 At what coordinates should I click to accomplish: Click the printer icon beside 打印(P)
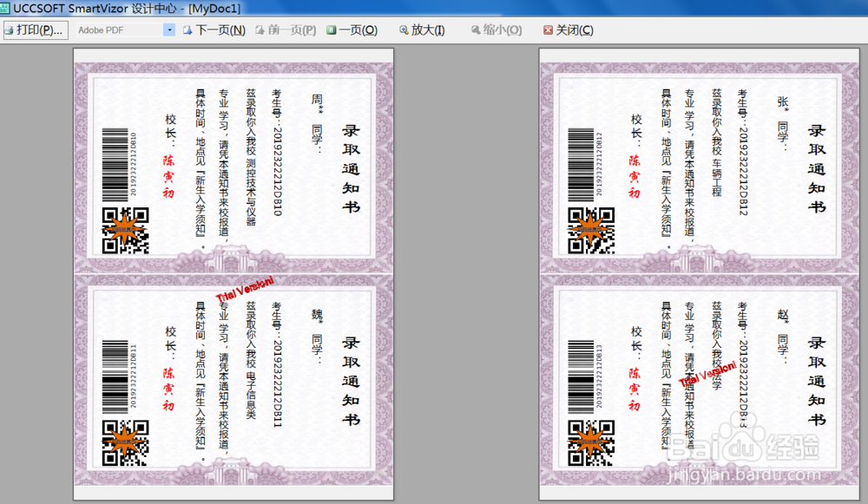coord(10,30)
